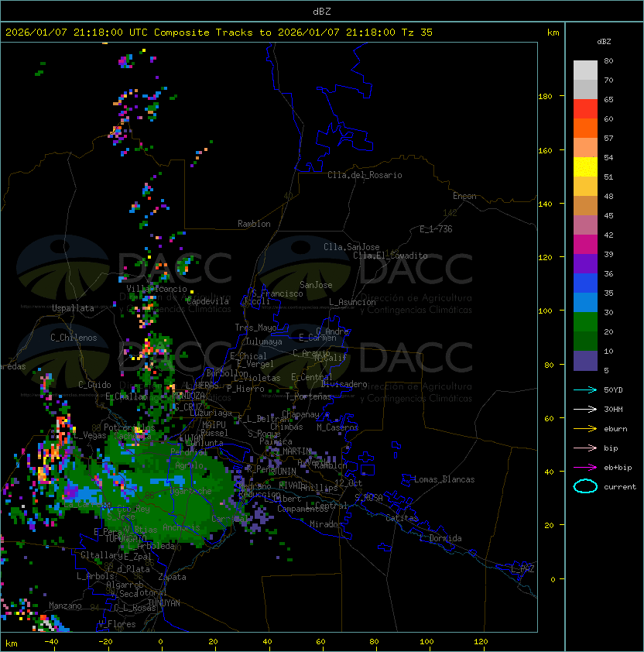Click the Divisadero map label
The image size is (644, 652).
pyautogui.click(x=344, y=384)
